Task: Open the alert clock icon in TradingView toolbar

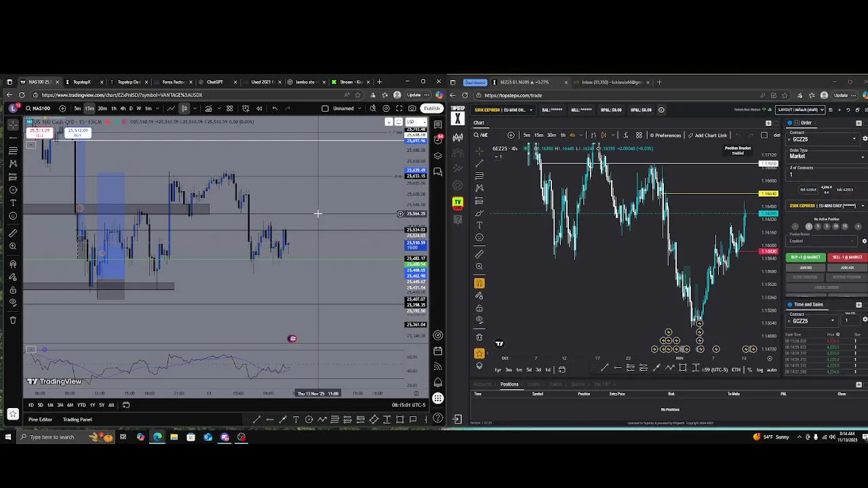Action: pos(245,108)
